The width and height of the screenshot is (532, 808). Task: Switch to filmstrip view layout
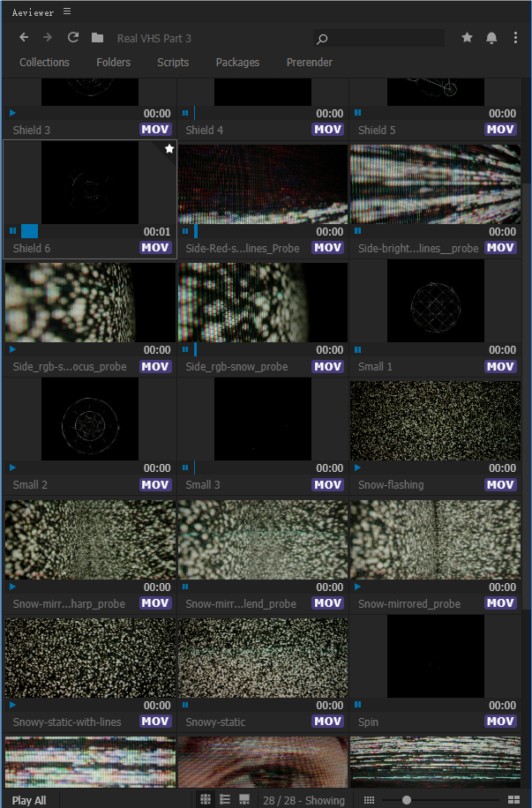(244, 800)
